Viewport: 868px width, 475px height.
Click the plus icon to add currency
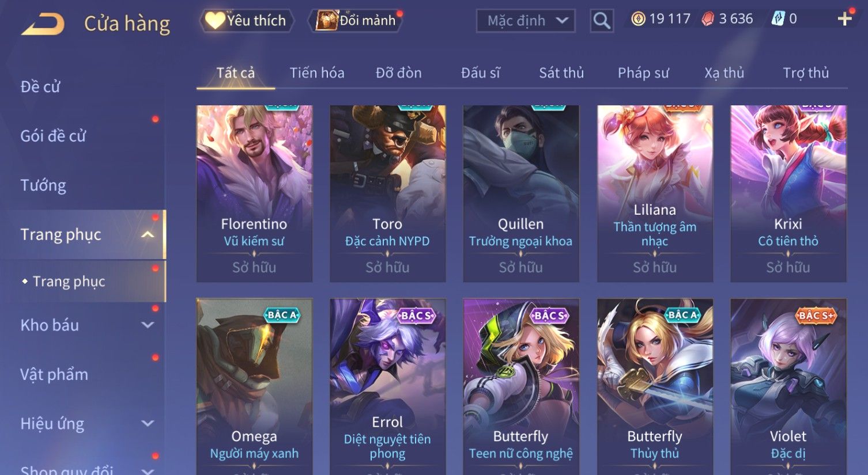tap(845, 19)
